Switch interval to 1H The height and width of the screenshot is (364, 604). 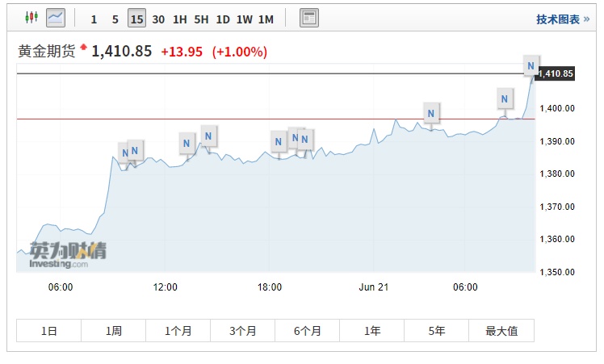point(180,19)
